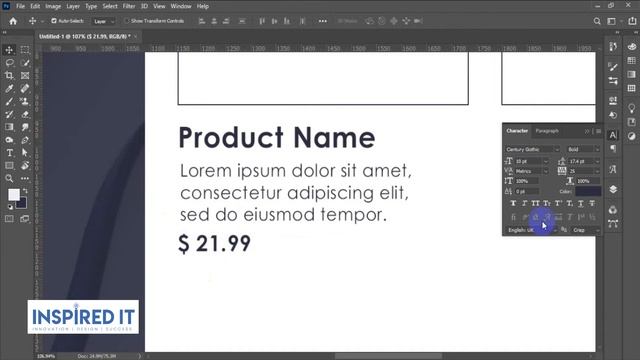
Task: Open the Century Gothic font family dropdown
Action: [x=532, y=149]
